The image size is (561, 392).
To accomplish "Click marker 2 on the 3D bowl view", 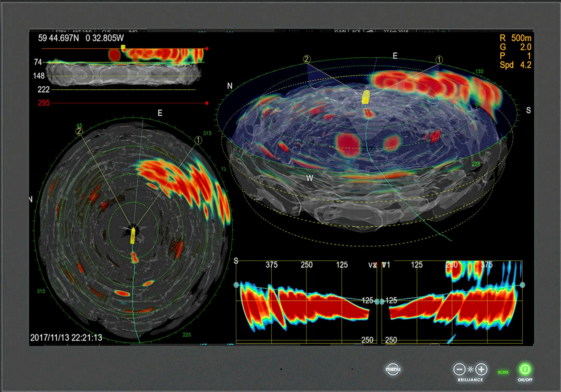I will 307,59.
